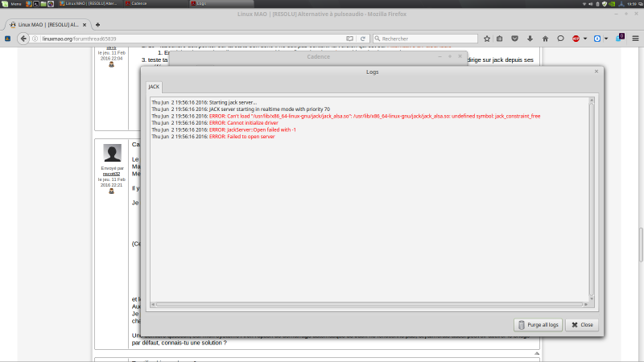Open the Firefox hamburger menu
Screen dimensions: 644x362
pos(635,39)
